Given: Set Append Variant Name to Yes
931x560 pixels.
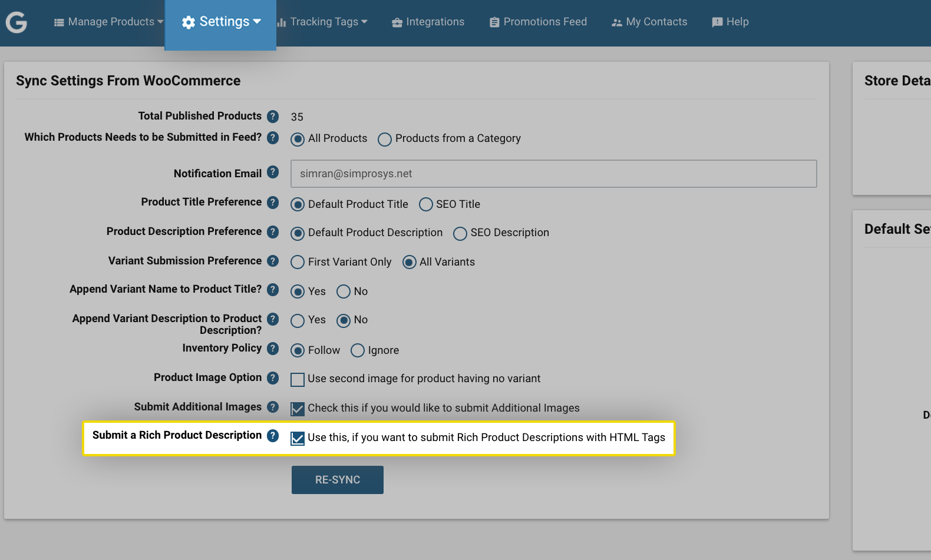Looking at the screenshot, I should 298,291.
